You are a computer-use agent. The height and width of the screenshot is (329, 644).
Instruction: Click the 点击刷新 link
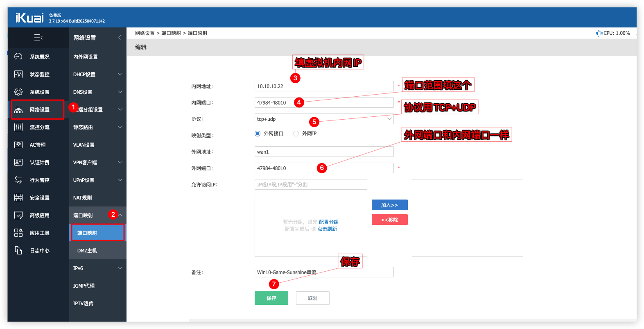(327, 229)
